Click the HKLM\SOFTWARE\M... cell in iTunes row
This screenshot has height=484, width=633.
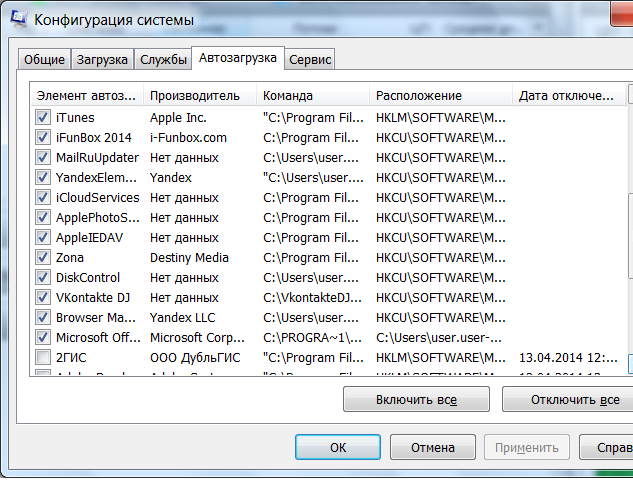pyautogui.click(x=440, y=117)
